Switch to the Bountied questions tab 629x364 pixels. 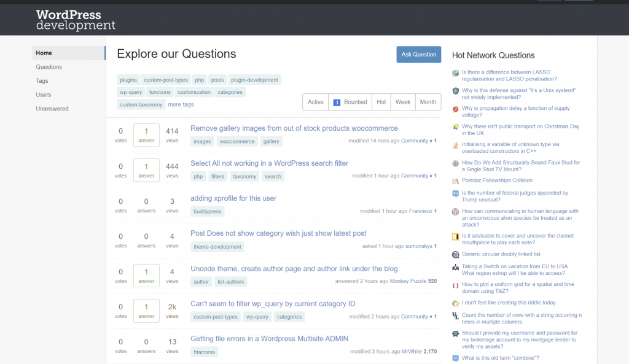(x=350, y=103)
